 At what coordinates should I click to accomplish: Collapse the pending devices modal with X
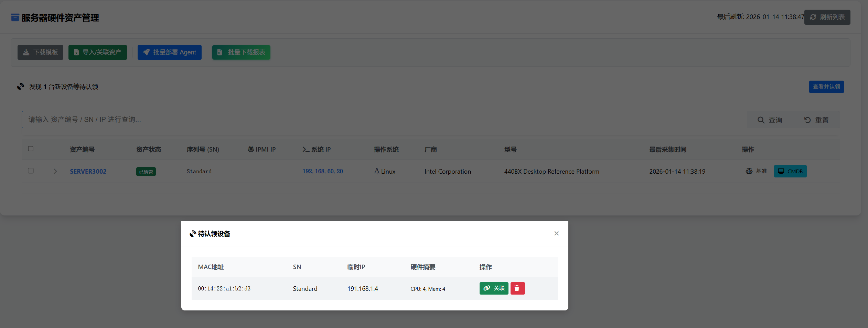(556, 233)
